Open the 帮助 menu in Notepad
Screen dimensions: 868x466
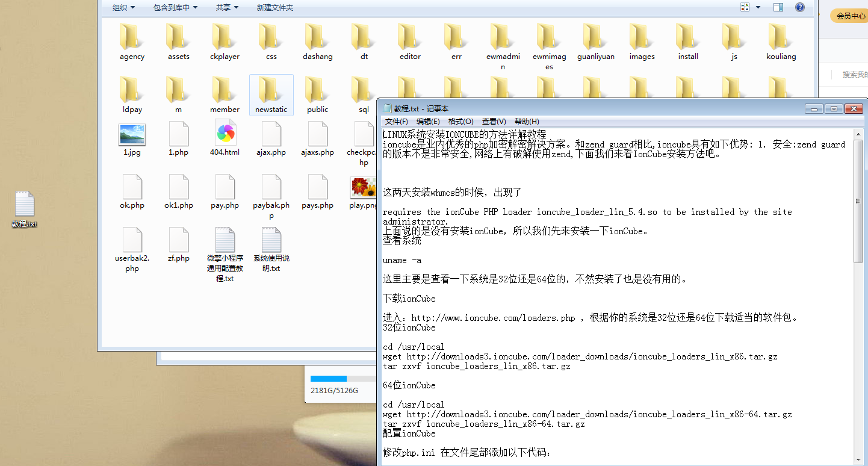coord(526,121)
